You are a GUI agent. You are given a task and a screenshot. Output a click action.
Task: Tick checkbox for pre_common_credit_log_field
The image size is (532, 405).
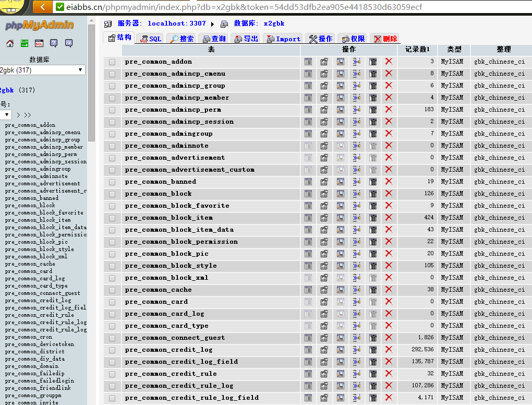(112, 362)
